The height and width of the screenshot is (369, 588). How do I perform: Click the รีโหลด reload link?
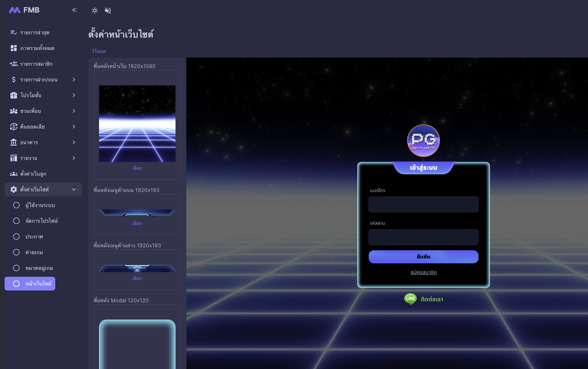(99, 51)
